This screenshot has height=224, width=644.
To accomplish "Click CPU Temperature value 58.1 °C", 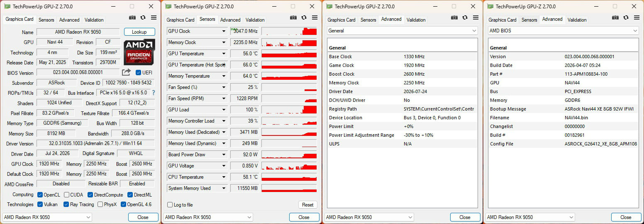I will click(244, 177).
